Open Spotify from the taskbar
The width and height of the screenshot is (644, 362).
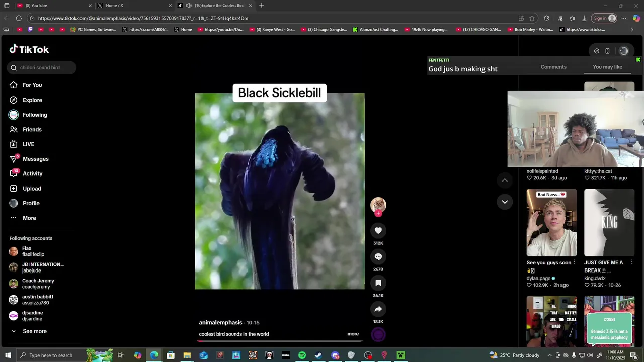(302, 355)
